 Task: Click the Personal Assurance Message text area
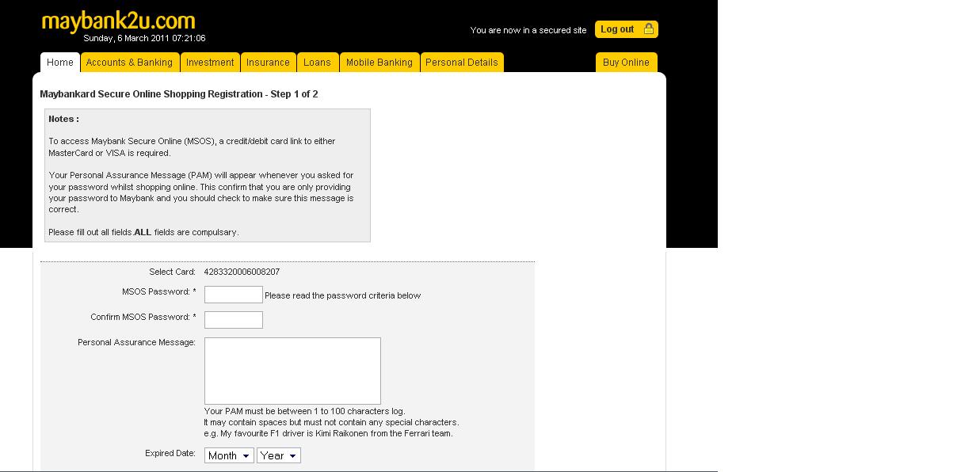click(292, 370)
